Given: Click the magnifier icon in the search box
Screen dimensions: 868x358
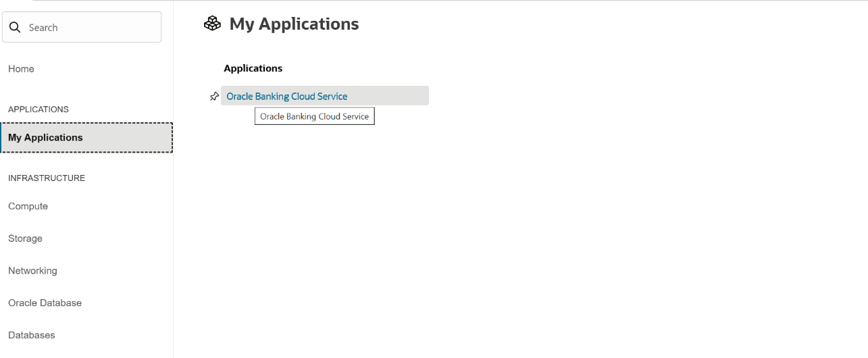Looking at the screenshot, I should click(x=15, y=28).
